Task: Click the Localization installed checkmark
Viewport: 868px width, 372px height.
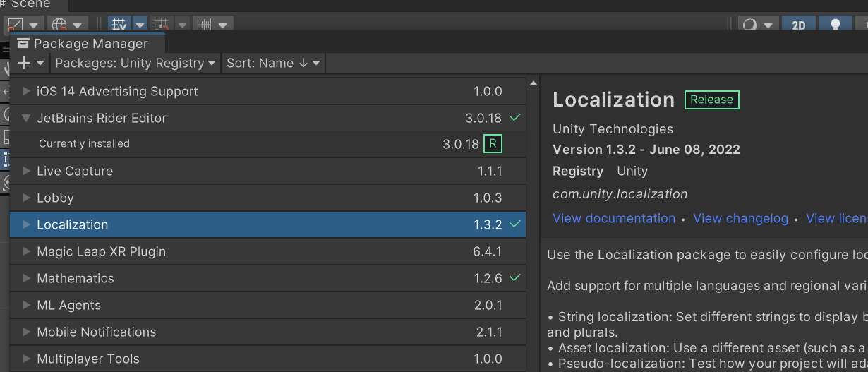Action: (514, 224)
